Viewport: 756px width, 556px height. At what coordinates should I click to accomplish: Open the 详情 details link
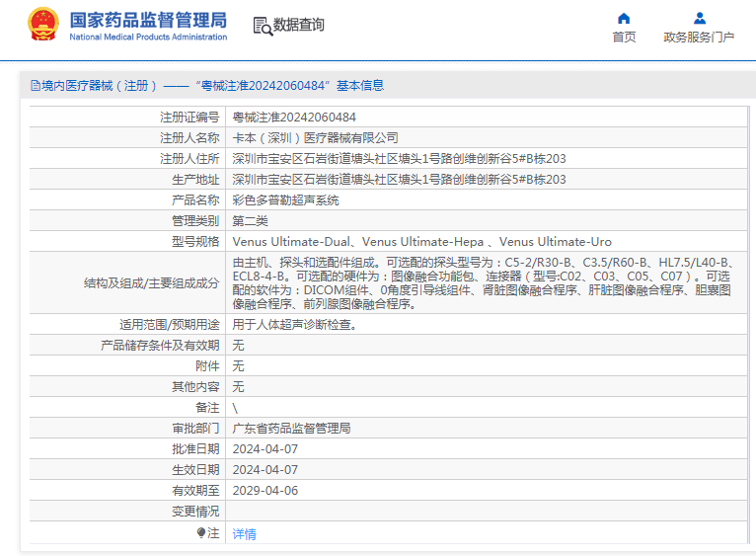244,534
